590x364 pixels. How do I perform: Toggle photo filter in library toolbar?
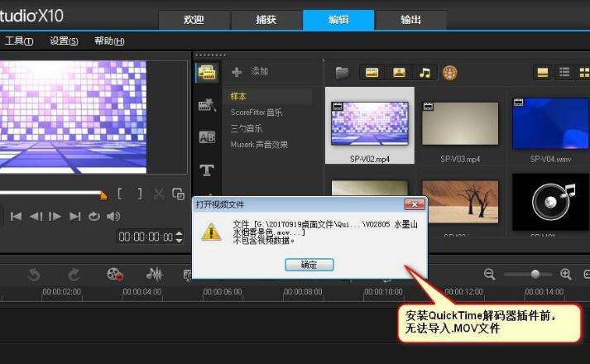(399, 72)
